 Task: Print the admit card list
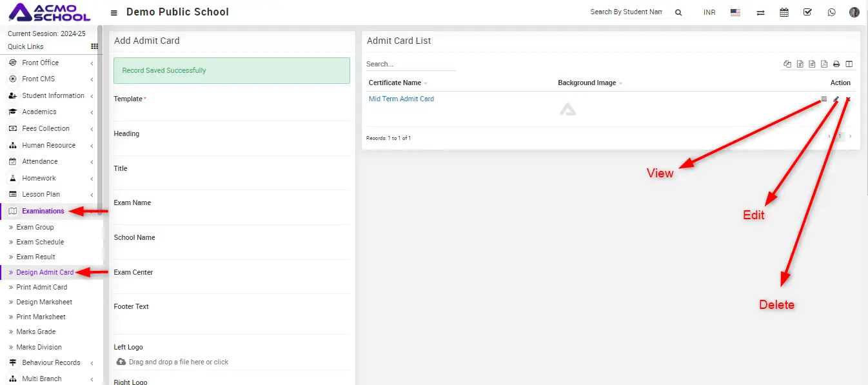(x=836, y=64)
